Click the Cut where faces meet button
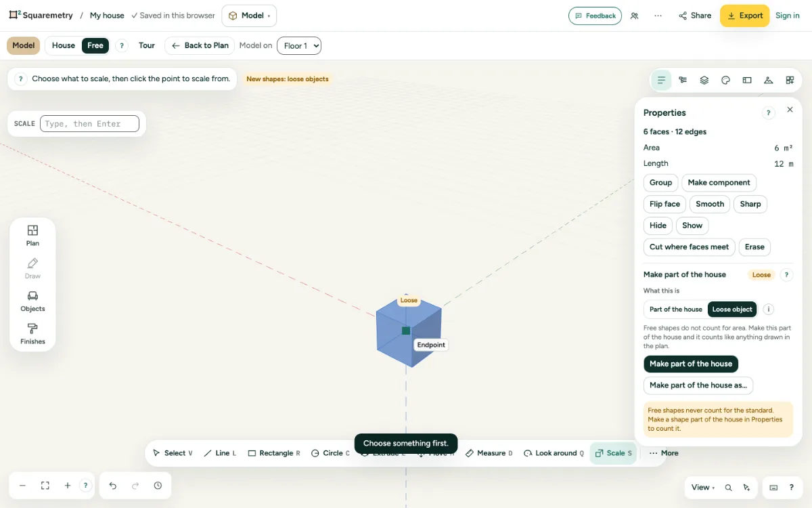 pyautogui.click(x=690, y=247)
